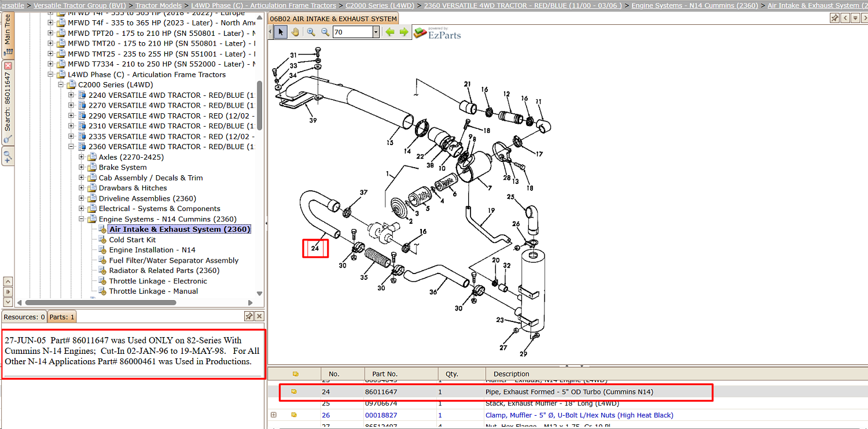This screenshot has height=429, width=868.
Task: Expand the Brake System folder
Action: (82, 168)
